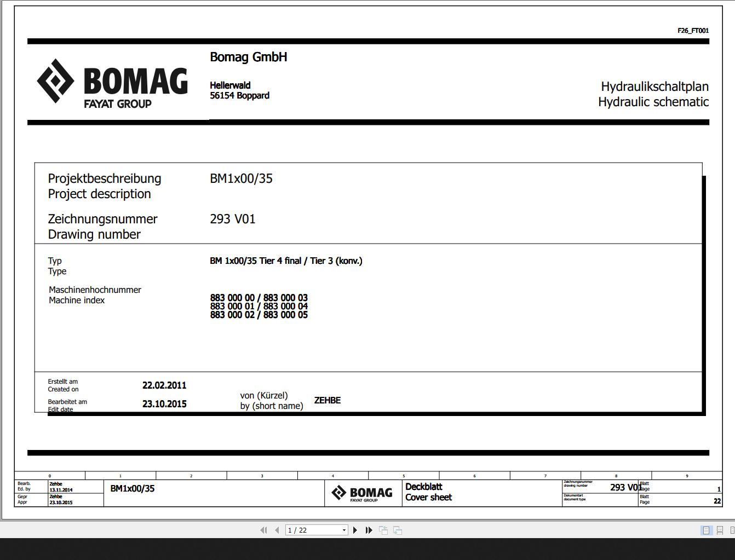Open the page number dropdown arrow
Viewport: 735px width, 560px height.
tap(343, 530)
